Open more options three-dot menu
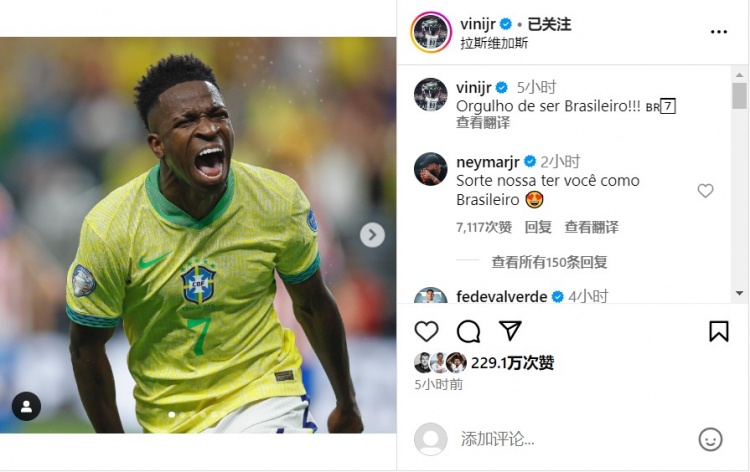The height and width of the screenshot is (472, 750). [x=718, y=32]
